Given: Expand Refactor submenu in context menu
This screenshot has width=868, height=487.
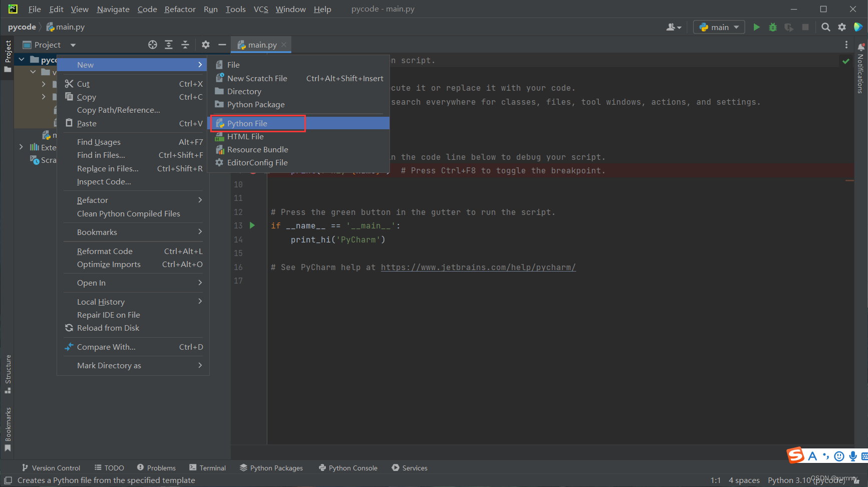Looking at the screenshot, I should 133,200.
